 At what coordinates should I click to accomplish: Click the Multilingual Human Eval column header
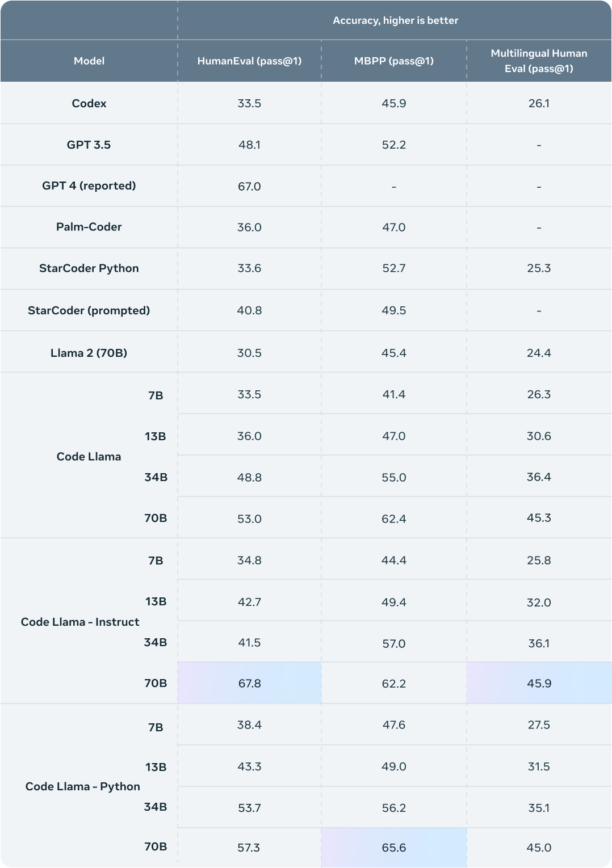pos(539,61)
